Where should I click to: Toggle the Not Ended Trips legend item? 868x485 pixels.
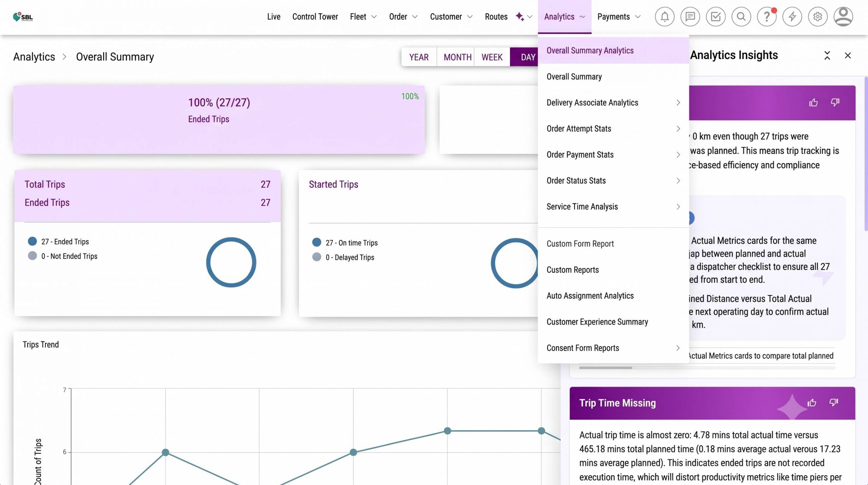coord(63,256)
